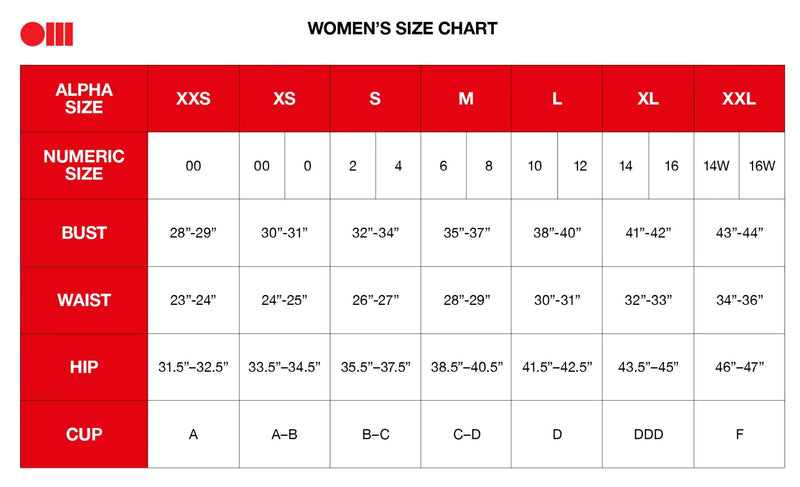
Task: Click the ALPHA SIZE row label
Action: pos(84,99)
